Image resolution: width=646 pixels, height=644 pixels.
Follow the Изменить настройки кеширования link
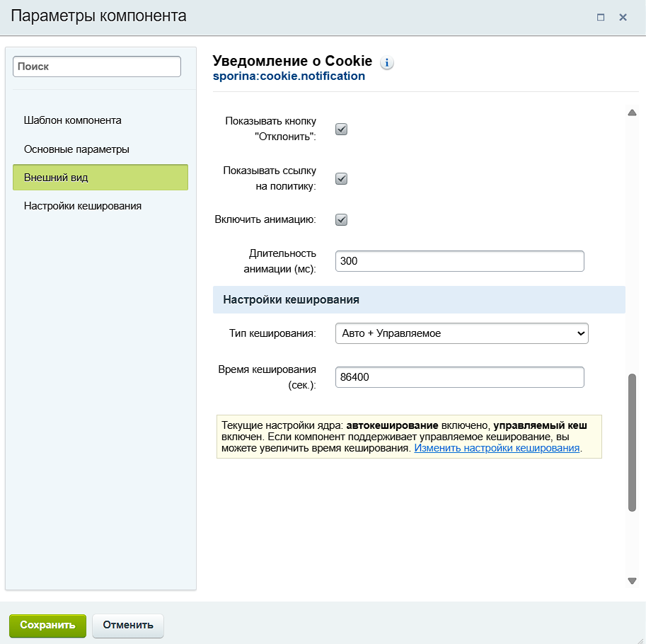tap(497, 449)
